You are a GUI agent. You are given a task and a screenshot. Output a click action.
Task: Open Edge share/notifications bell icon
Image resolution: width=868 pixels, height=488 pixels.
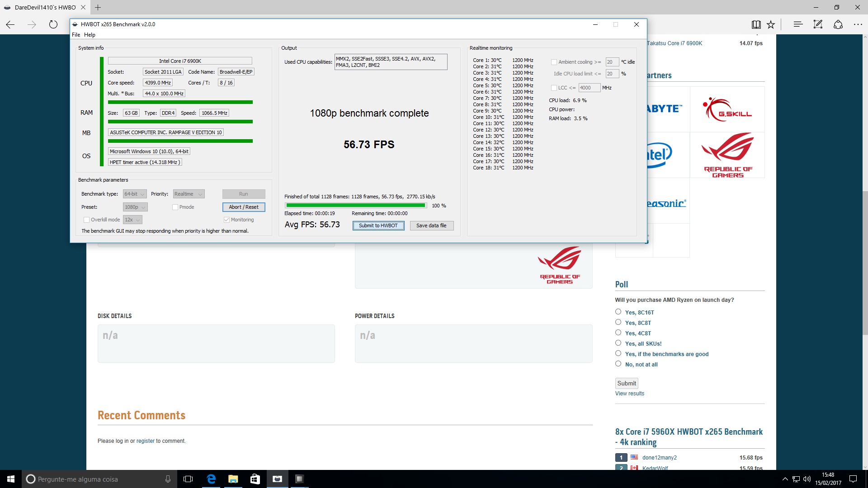[838, 24]
